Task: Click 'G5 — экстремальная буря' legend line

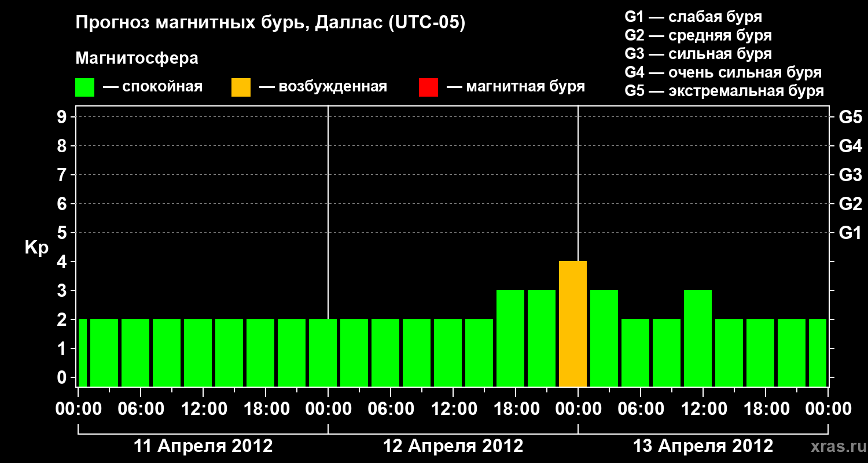Action: (x=724, y=91)
